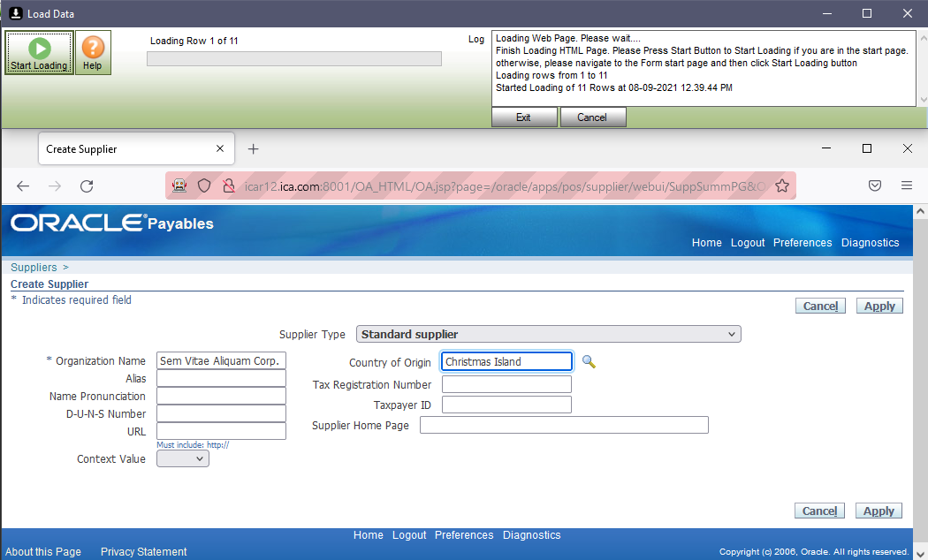The height and width of the screenshot is (560, 928).
Task: Click the Name Pronunciation field
Action: (221, 397)
